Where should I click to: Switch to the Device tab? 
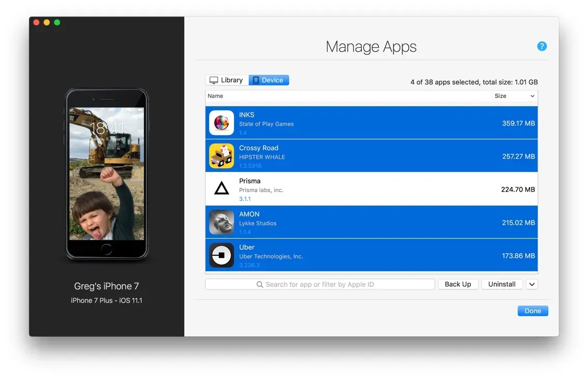[269, 80]
